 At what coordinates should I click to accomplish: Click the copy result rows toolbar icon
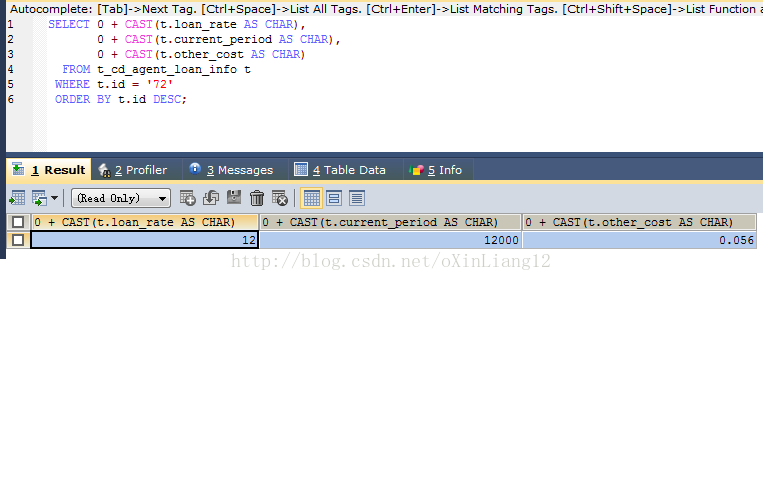[39, 198]
